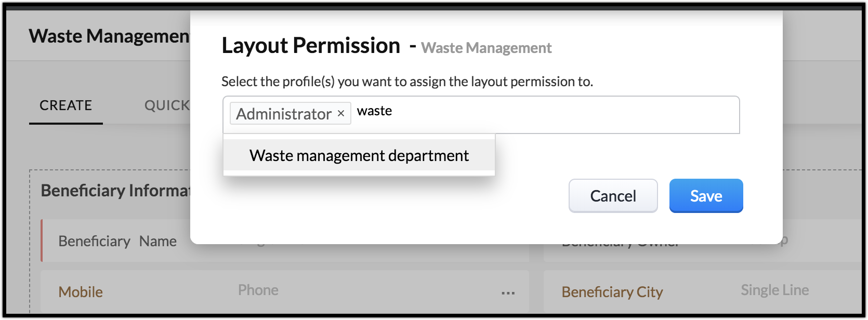Select the Mobile field label

pyautogui.click(x=81, y=292)
